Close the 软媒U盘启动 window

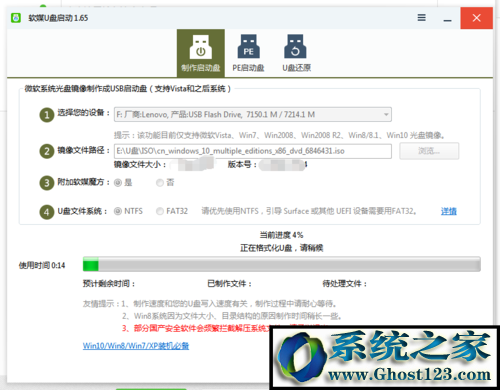(477, 18)
